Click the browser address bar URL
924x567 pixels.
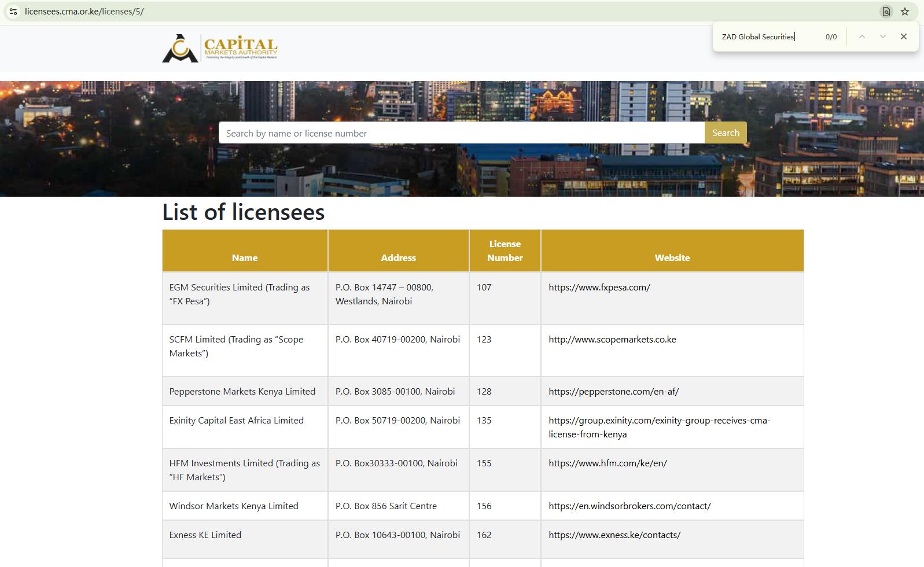coord(84,12)
